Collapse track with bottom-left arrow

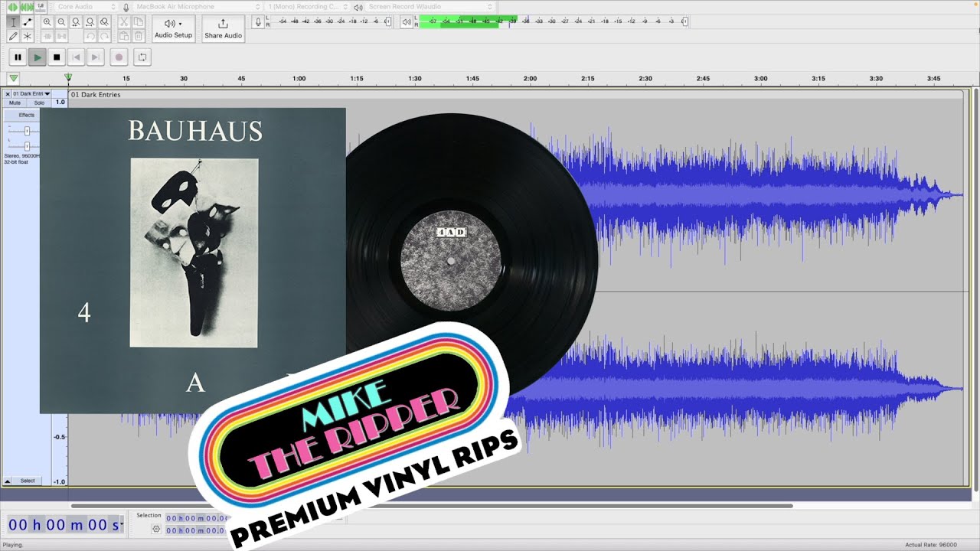[8, 481]
